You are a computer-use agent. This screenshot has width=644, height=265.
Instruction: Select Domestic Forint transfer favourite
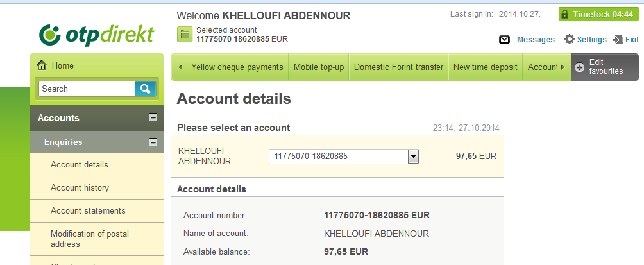coord(399,67)
